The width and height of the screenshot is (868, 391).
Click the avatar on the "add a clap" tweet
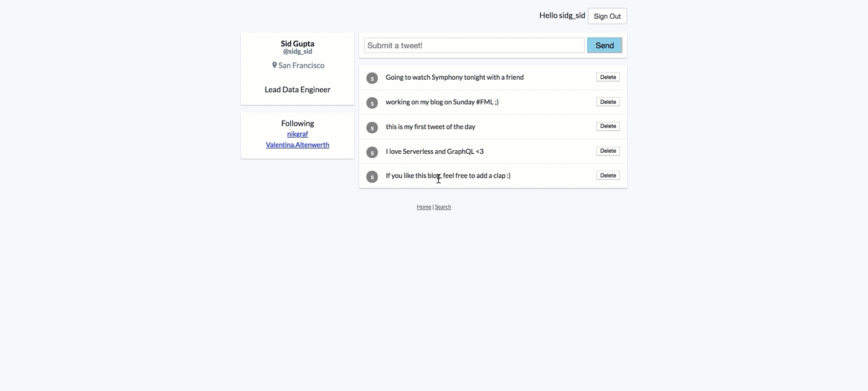[x=371, y=177]
